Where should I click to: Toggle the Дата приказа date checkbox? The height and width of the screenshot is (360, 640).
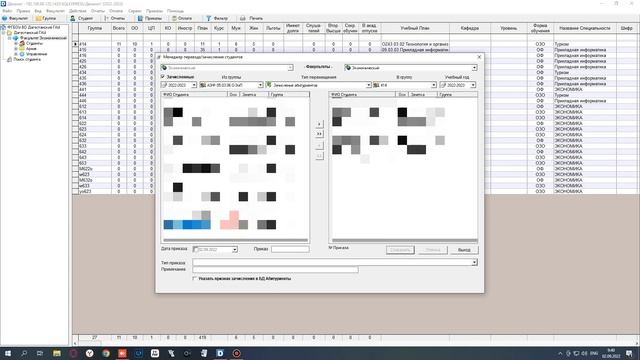click(196, 249)
